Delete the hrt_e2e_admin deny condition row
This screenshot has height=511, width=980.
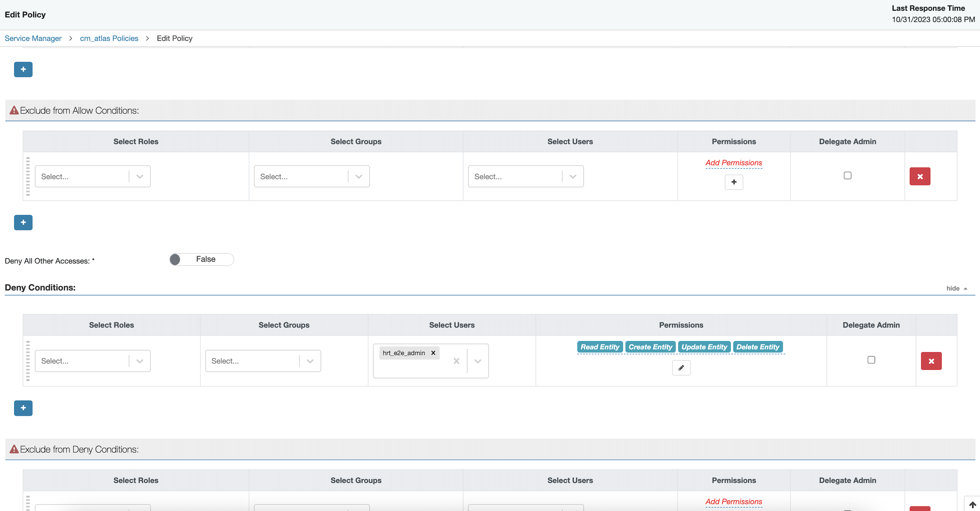(931, 361)
